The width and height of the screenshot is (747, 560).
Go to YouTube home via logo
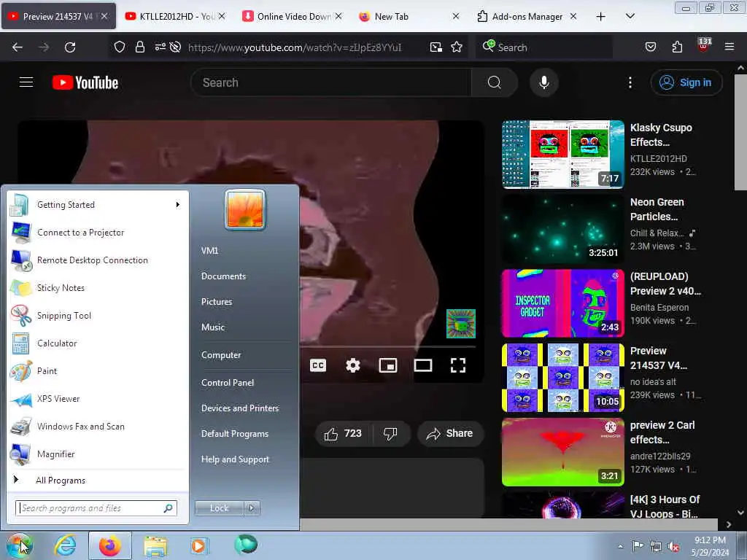click(x=85, y=83)
